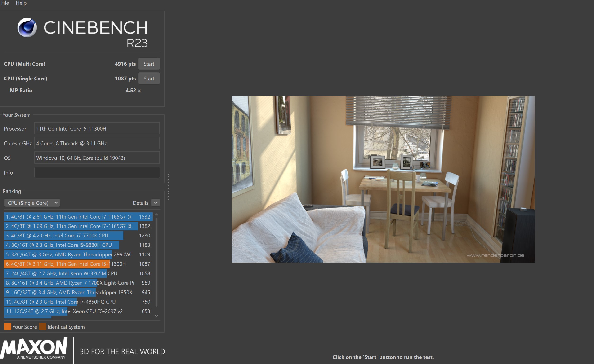Select ranking row 5 Ryzen Threadripper 2990WX
The height and width of the screenshot is (364, 594).
(78, 254)
